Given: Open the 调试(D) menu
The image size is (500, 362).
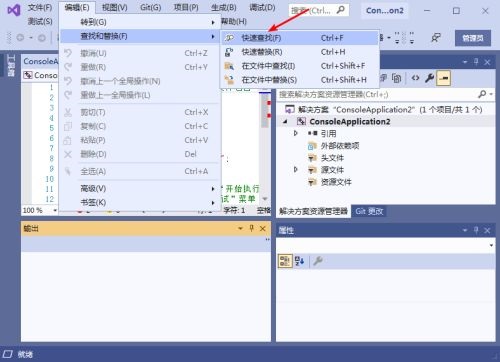Looking at the screenshot, I should click(x=262, y=7).
